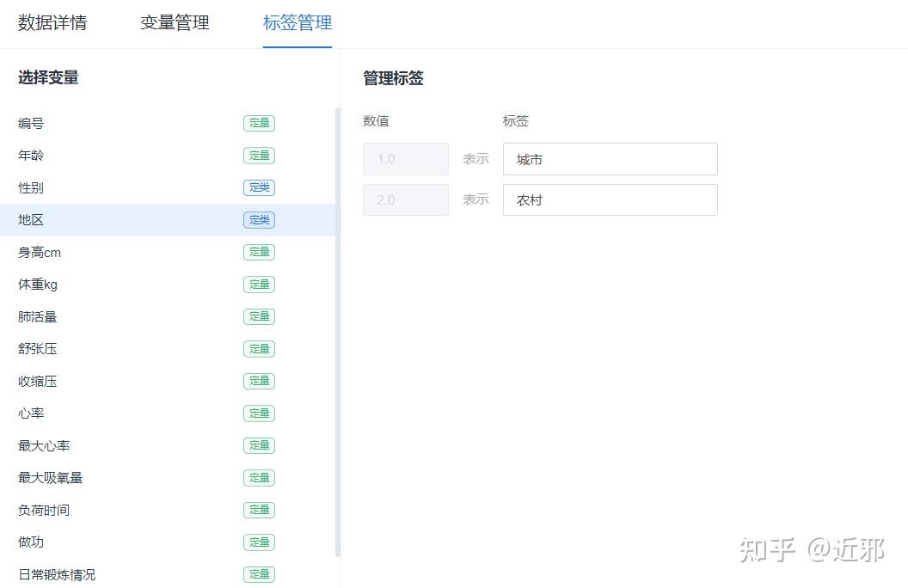
Task: Click the 定量 tag beside 心率
Action: [x=259, y=413]
